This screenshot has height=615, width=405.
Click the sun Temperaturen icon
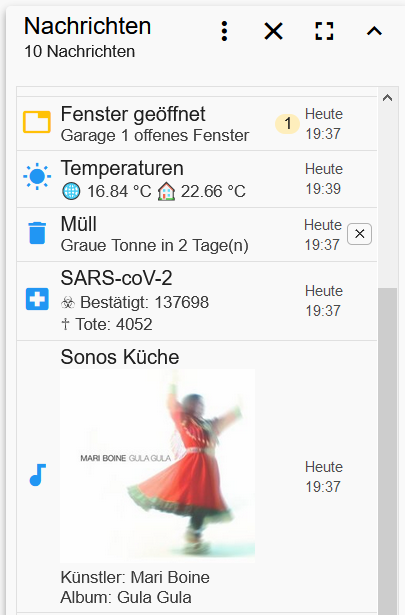click(x=37, y=176)
